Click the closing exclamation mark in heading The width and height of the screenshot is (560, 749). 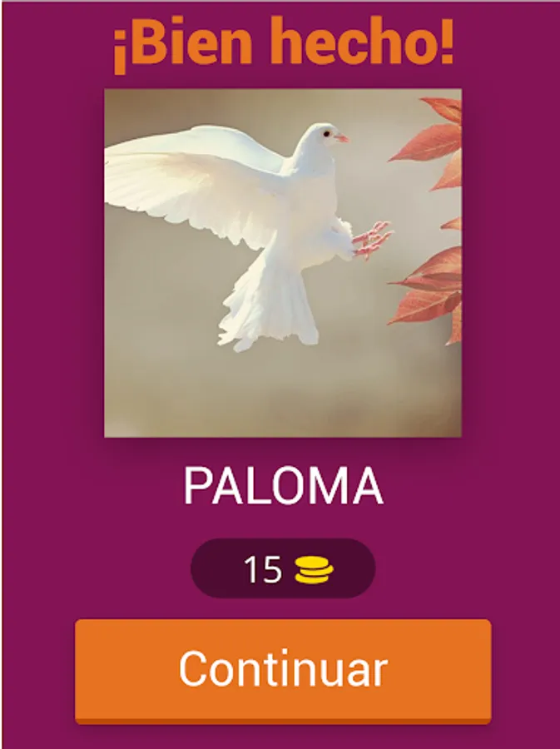tap(446, 40)
